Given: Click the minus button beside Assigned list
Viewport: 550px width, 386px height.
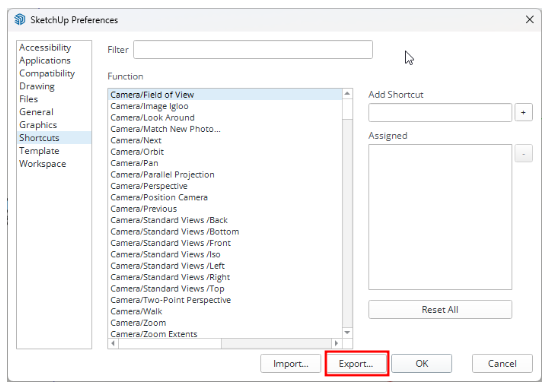Looking at the screenshot, I should pyautogui.click(x=523, y=154).
